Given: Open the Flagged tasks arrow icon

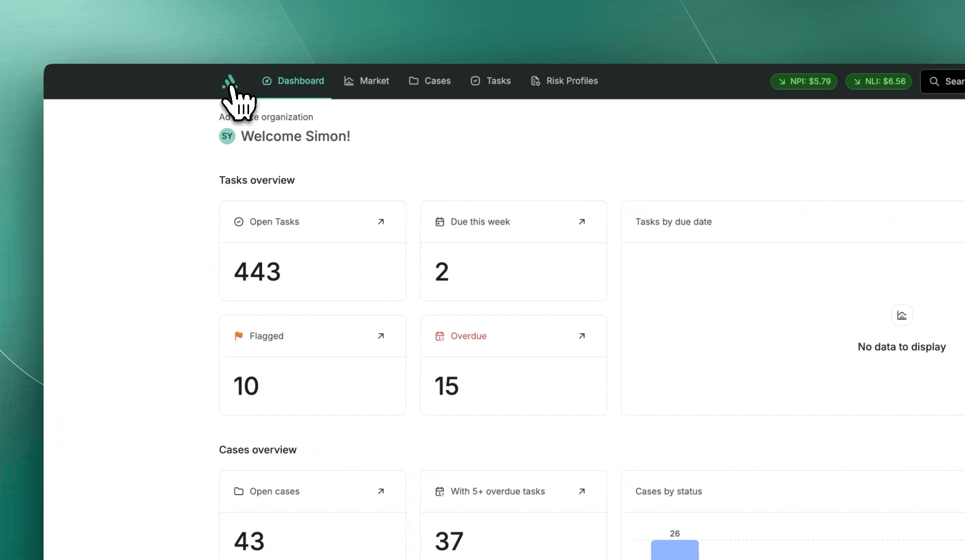Looking at the screenshot, I should (x=381, y=336).
